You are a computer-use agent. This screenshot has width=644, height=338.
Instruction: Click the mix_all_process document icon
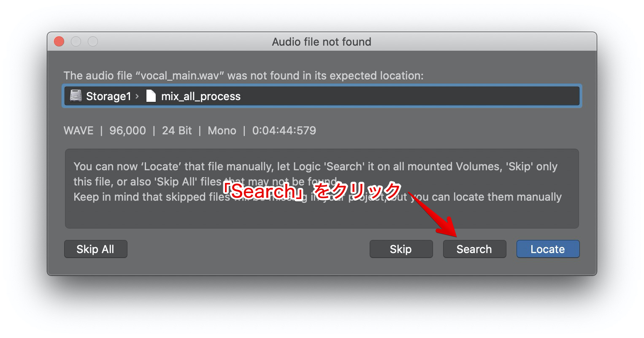point(151,96)
